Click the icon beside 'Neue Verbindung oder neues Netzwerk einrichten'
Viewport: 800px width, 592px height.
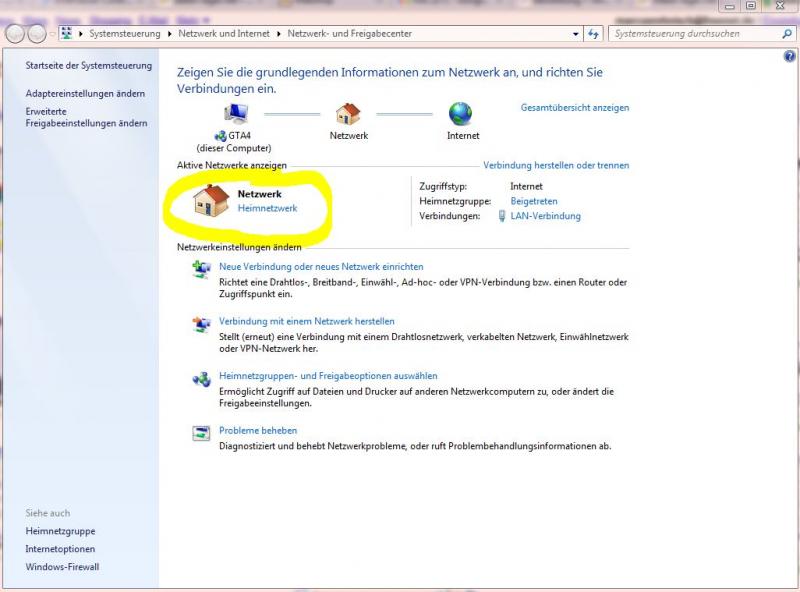point(201,268)
